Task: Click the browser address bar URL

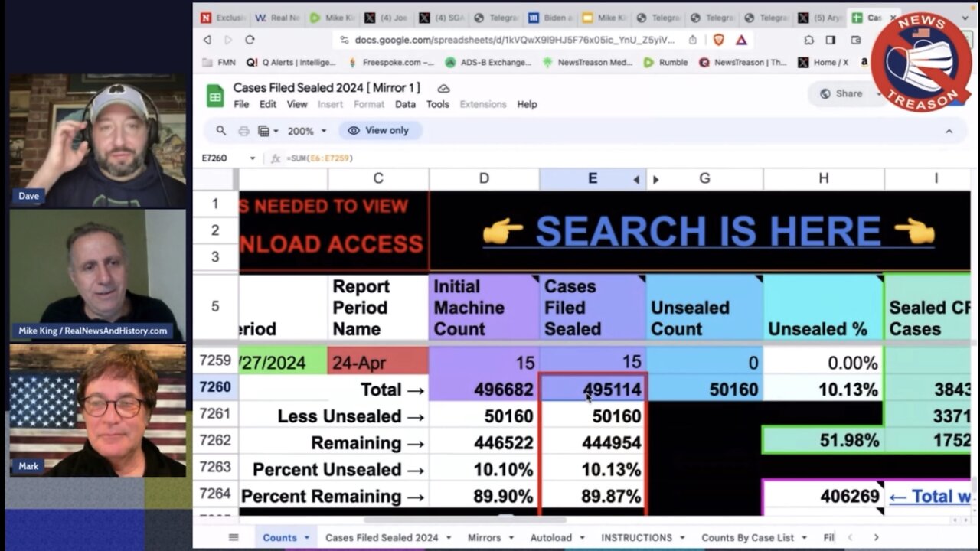Action: pyautogui.click(x=514, y=40)
